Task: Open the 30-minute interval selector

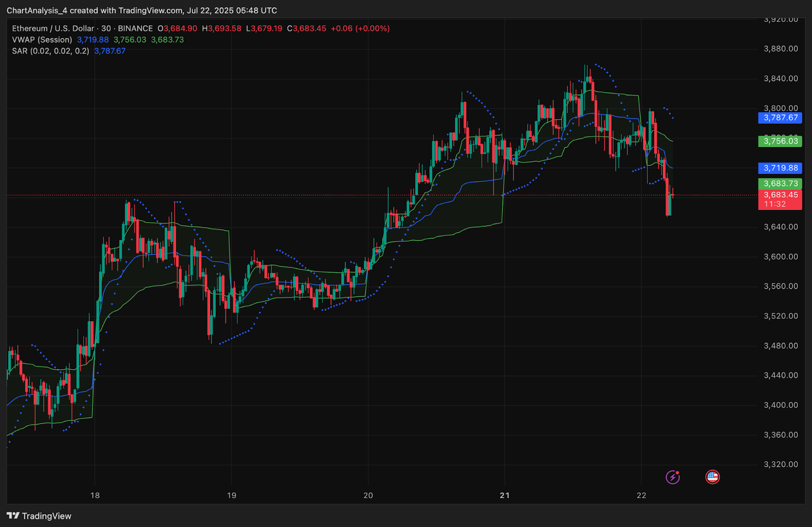Action: click(105, 29)
